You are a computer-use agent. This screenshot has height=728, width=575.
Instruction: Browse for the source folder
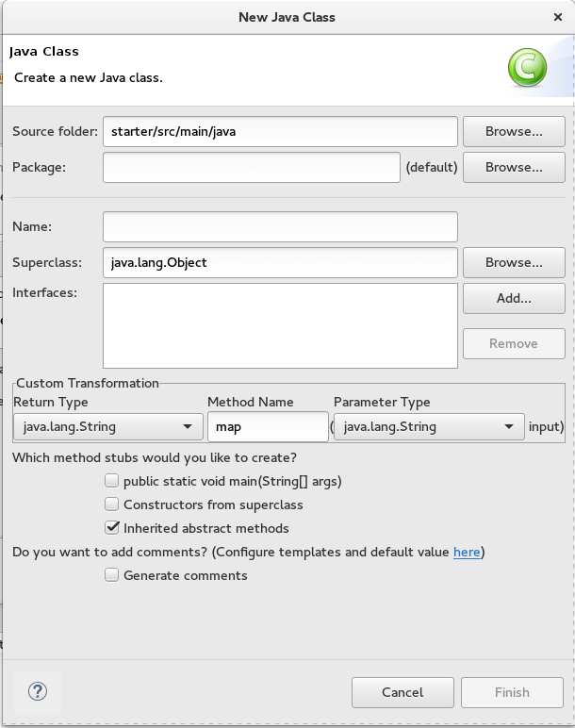[x=514, y=132]
